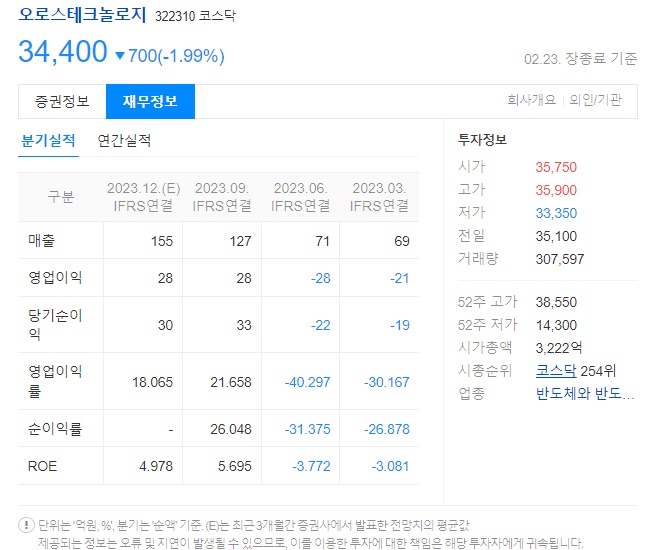Screen dimensions: 650x550
Task: Click the 시가총액 value 3,222억
Action: pyautogui.click(x=559, y=348)
